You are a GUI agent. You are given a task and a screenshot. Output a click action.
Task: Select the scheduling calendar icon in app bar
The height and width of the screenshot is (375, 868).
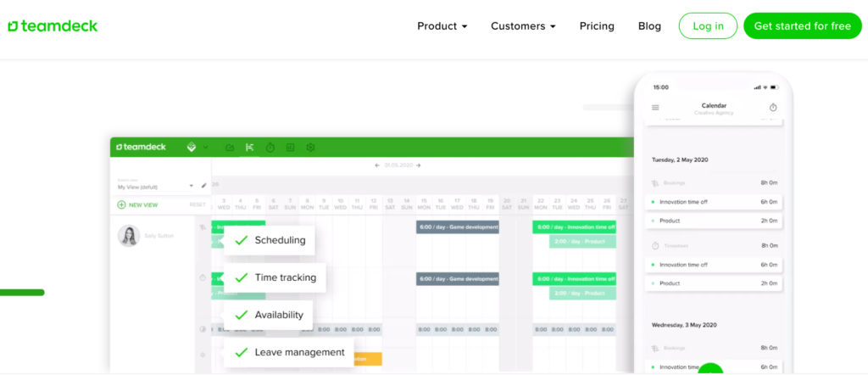click(250, 148)
